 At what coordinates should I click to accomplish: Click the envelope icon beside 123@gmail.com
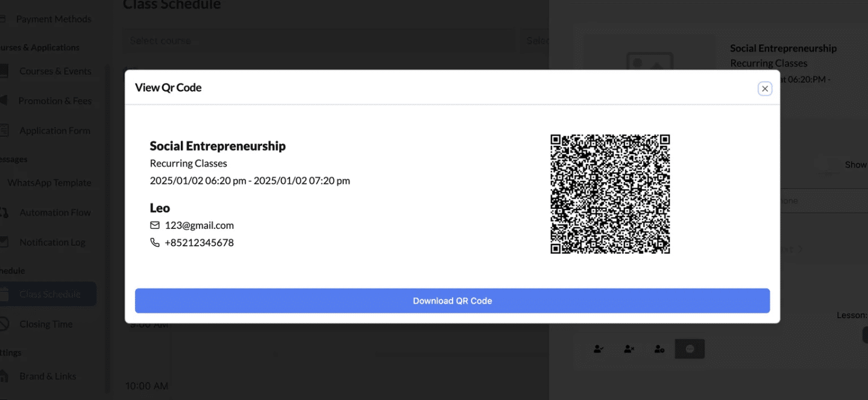[x=155, y=225]
